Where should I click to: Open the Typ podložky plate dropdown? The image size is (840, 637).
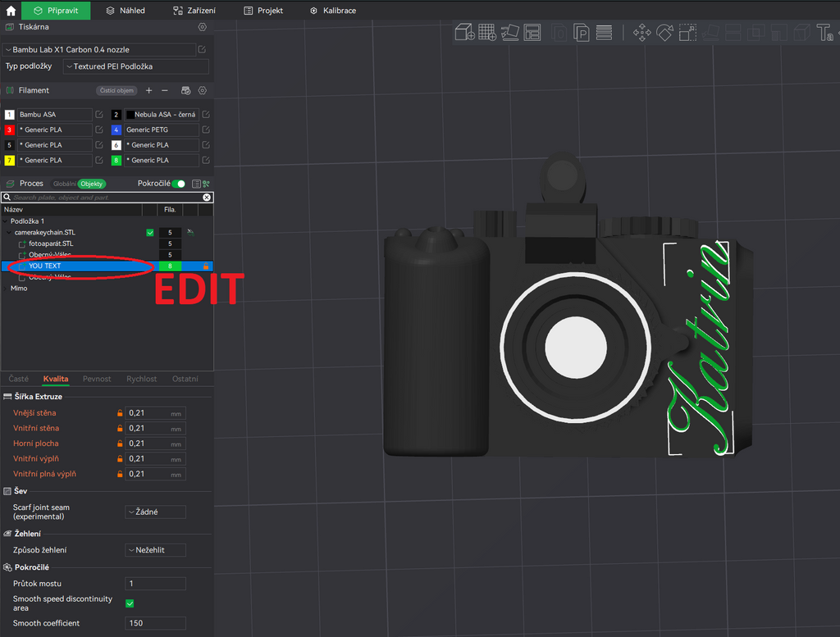pos(136,66)
